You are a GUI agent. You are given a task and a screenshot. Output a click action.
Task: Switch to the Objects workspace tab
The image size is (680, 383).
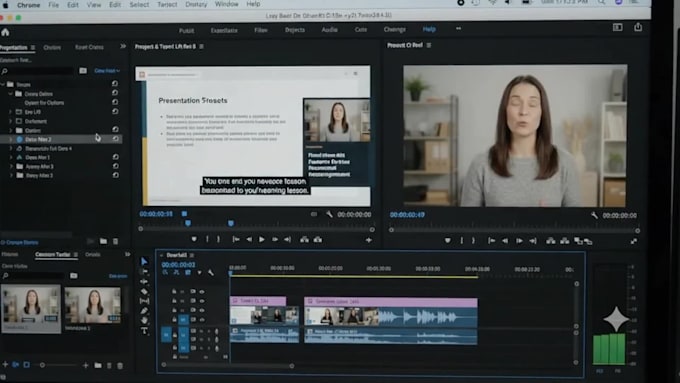click(295, 30)
